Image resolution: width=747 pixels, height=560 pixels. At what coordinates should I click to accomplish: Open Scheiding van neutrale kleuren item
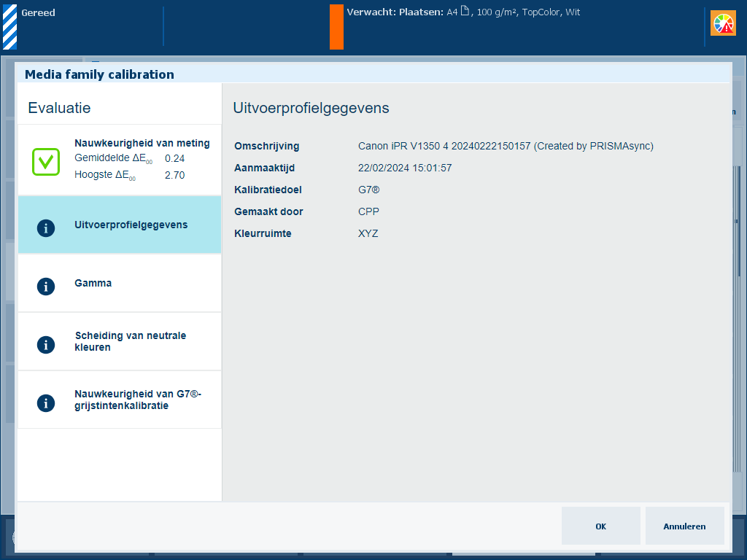click(120, 341)
